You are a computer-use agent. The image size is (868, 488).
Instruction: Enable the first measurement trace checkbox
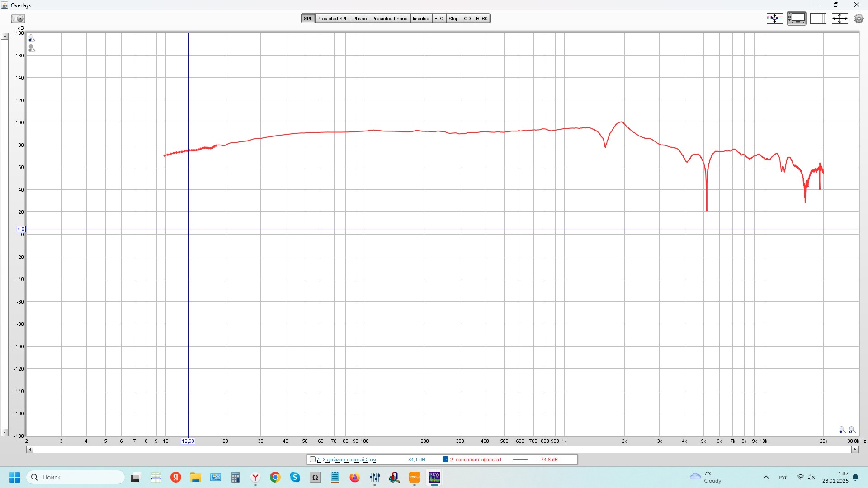click(312, 460)
